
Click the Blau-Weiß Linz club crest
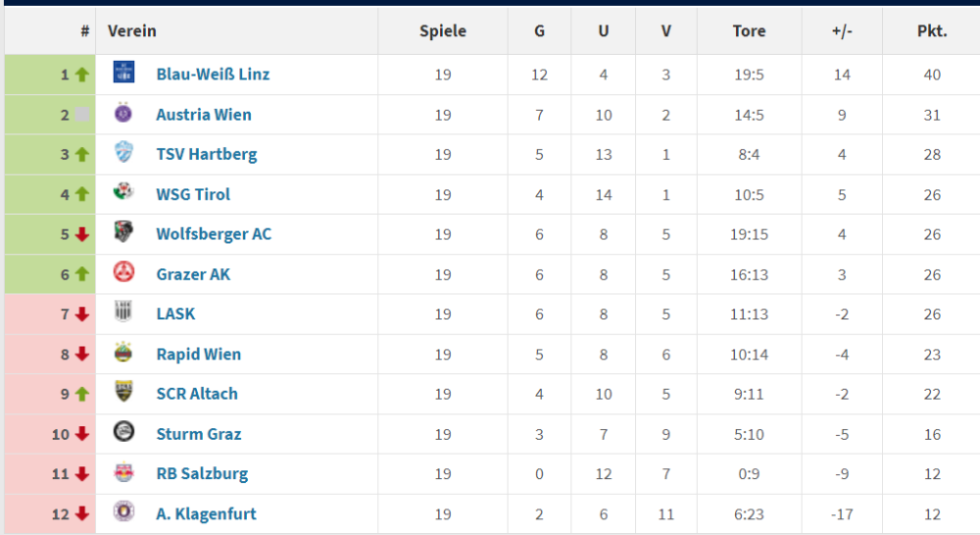(123, 73)
